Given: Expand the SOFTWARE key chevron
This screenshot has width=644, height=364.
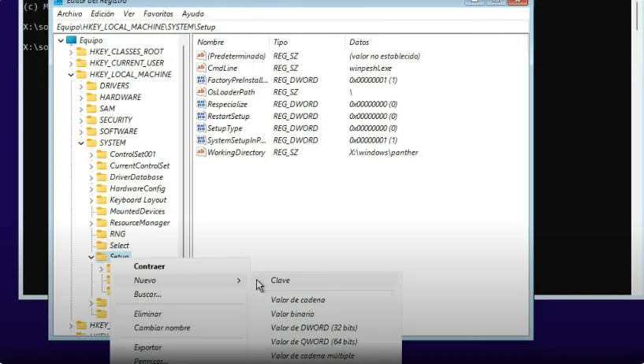Looking at the screenshot, I should point(81,132).
